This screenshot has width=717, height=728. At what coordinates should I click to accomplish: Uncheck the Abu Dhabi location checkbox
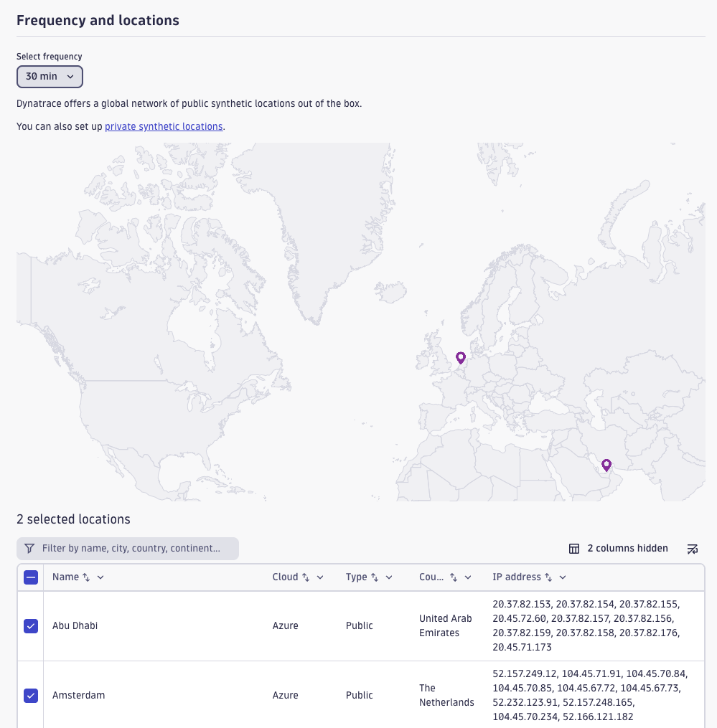[x=31, y=625]
